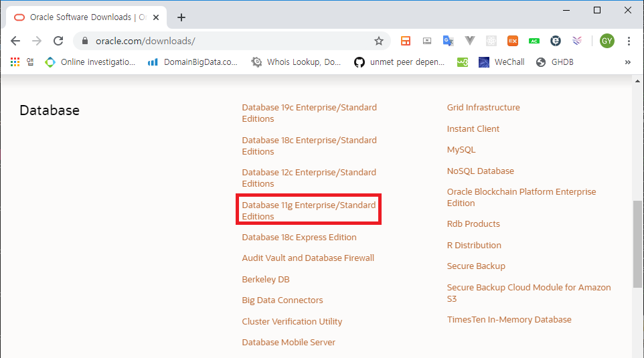Open Oracle Blockchain Platform Enterprise Edition

click(521, 197)
